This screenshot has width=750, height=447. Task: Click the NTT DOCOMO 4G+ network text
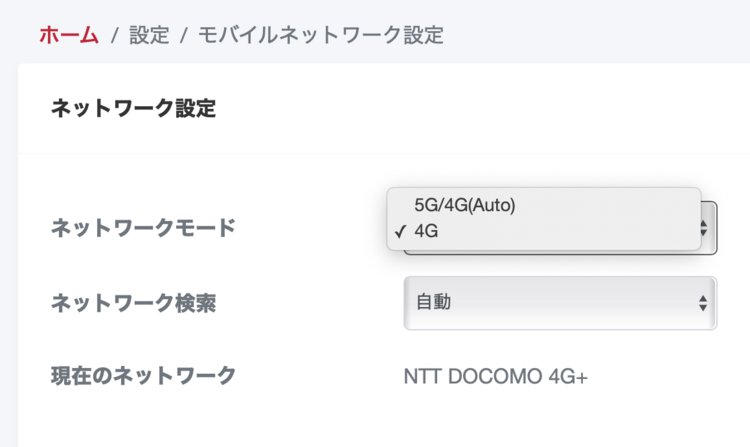pyautogui.click(x=496, y=377)
